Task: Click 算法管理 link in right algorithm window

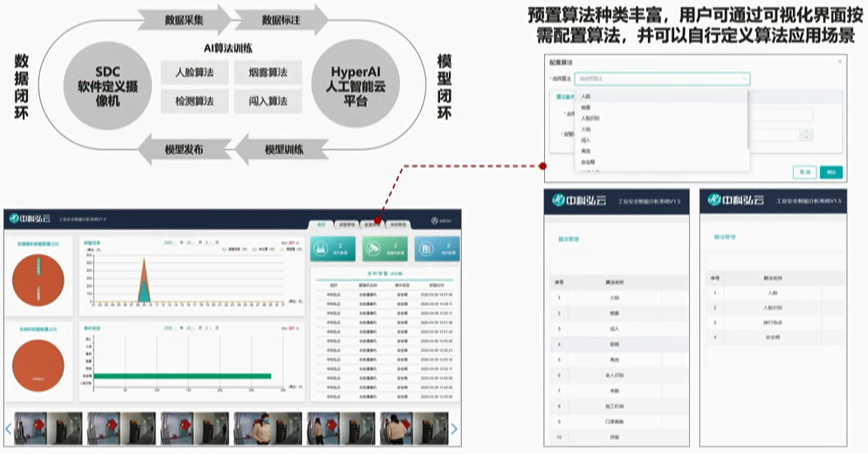Action: [x=725, y=237]
